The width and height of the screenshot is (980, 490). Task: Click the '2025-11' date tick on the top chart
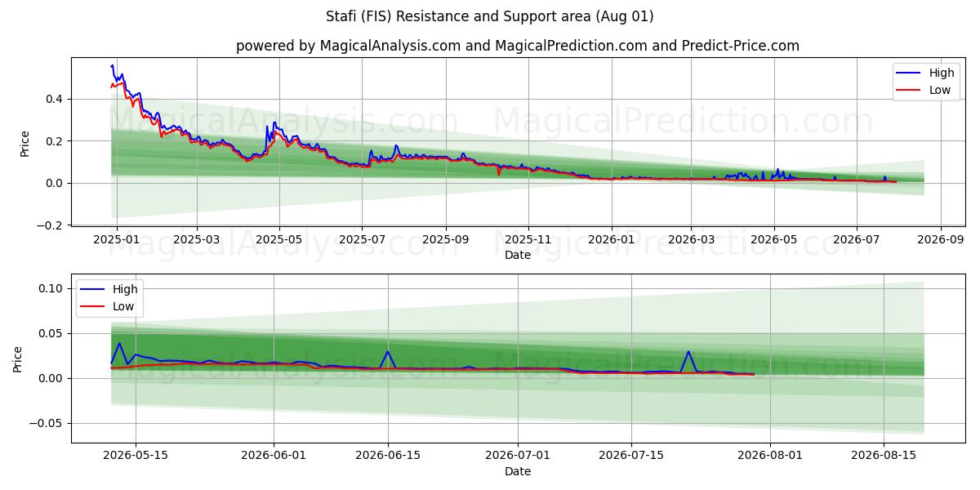point(528,239)
